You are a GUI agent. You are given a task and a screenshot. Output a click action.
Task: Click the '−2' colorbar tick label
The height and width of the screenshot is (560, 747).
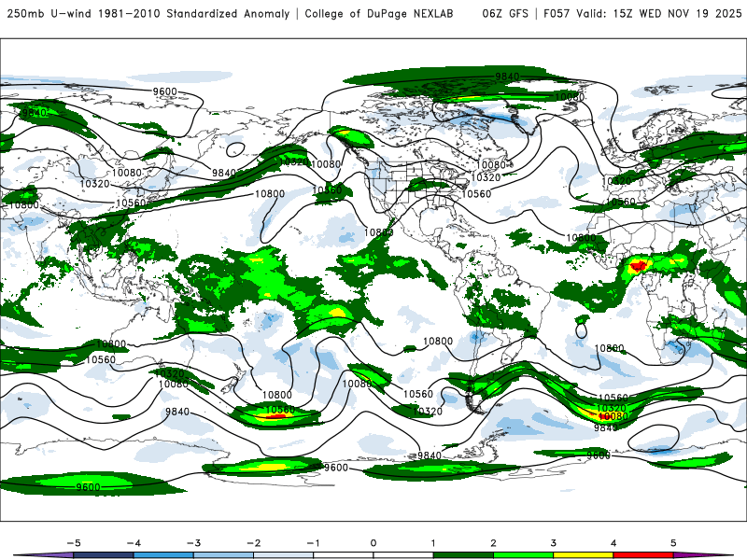[253, 543]
